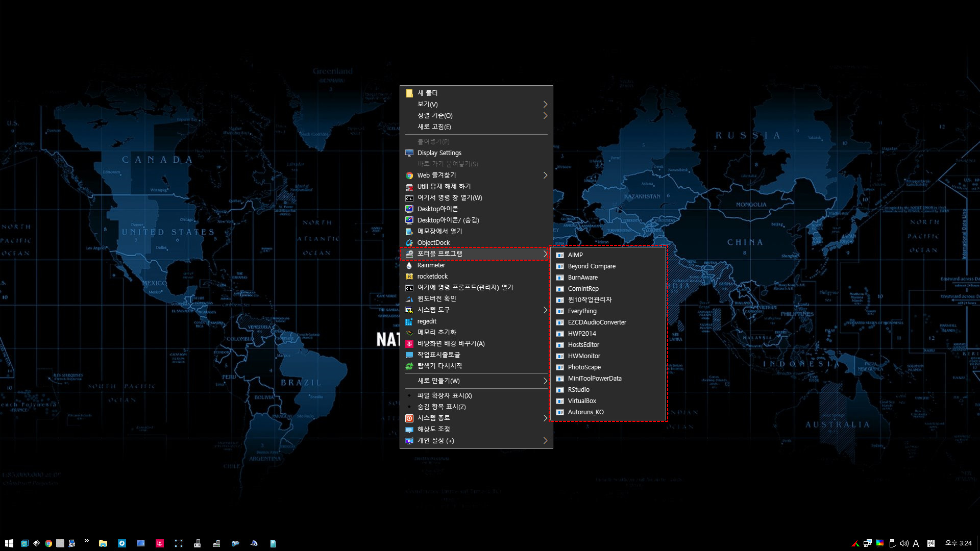This screenshot has height=551, width=980.
Task: Expand the Web 즐겨찾기 submenu
Action: click(x=476, y=175)
